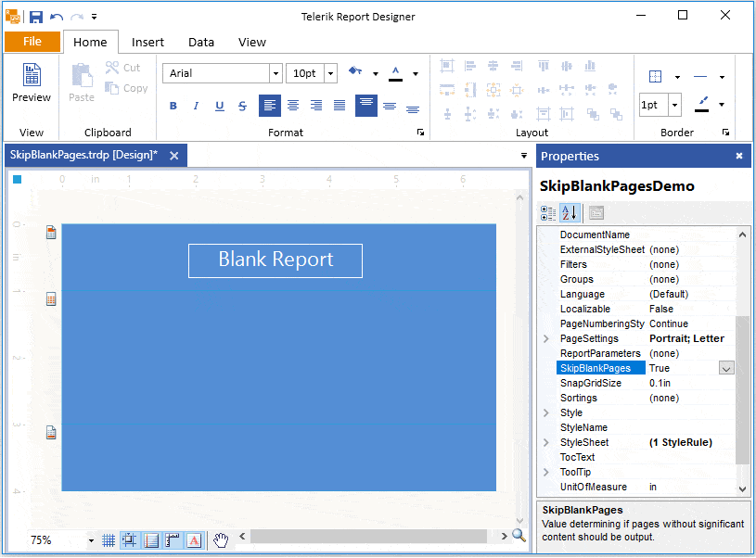756x558 pixels.
Task: Expand the PageSettings property
Action: 546,338
